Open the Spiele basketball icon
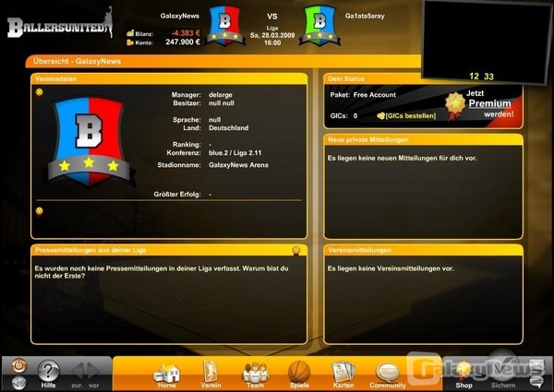This screenshot has height=392, width=554. [x=298, y=374]
